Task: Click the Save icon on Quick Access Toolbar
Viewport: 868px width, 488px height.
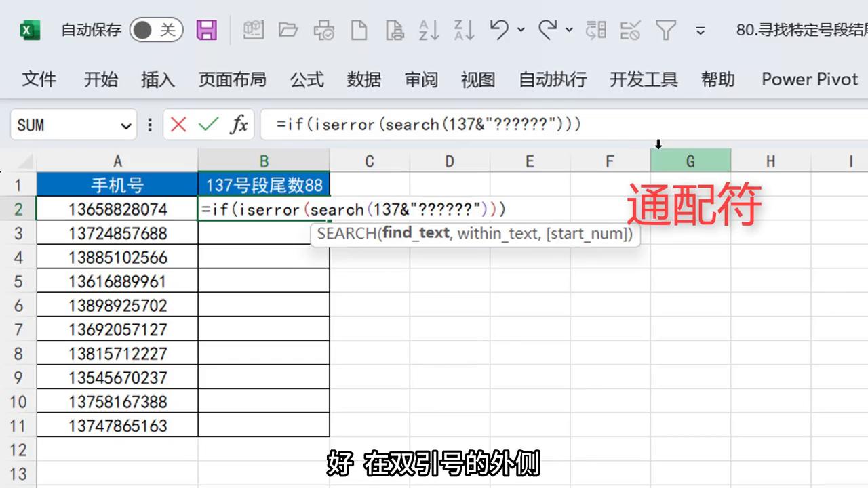Action: (x=207, y=30)
